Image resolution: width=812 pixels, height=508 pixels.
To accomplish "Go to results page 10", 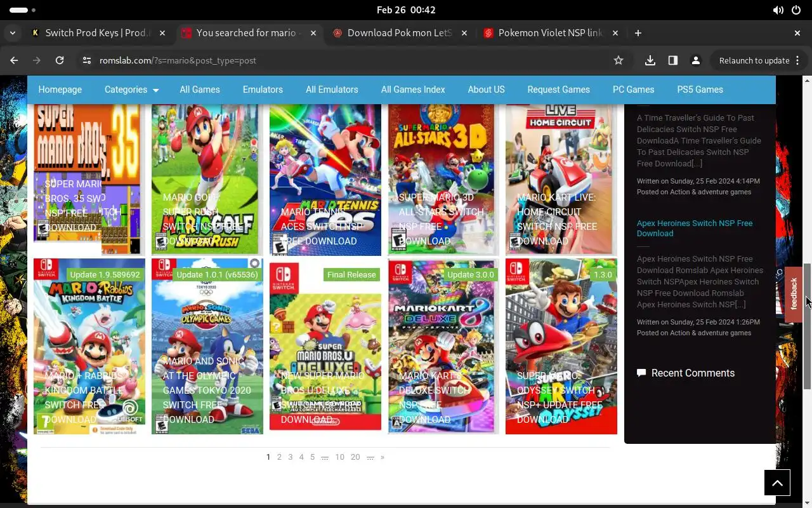I will click(340, 457).
